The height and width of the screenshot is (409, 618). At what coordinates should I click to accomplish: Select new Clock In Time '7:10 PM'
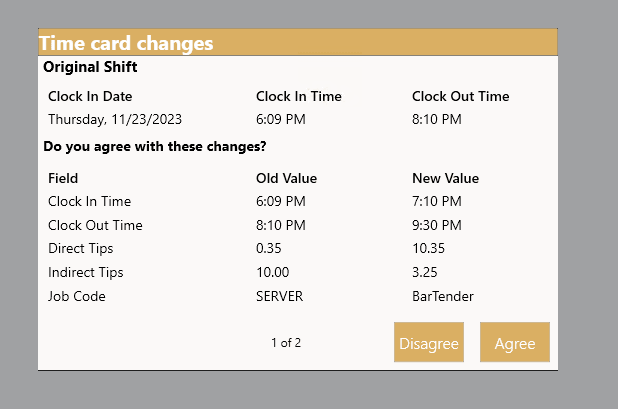tap(437, 201)
